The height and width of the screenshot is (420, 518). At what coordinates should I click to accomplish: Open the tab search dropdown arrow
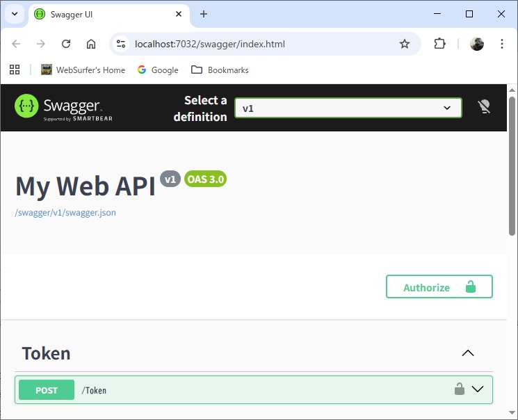pos(15,14)
